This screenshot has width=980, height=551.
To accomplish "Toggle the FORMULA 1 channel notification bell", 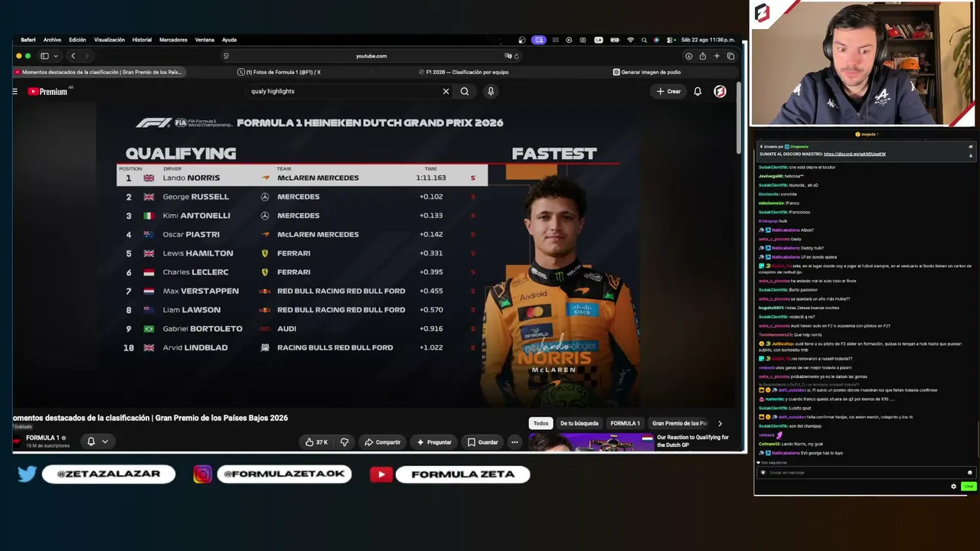I will point(91,441).
